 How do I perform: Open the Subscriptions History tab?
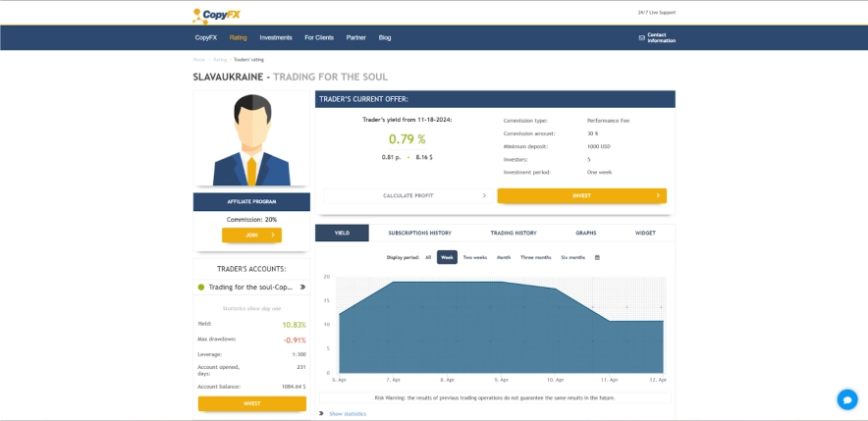click(419, 233)
